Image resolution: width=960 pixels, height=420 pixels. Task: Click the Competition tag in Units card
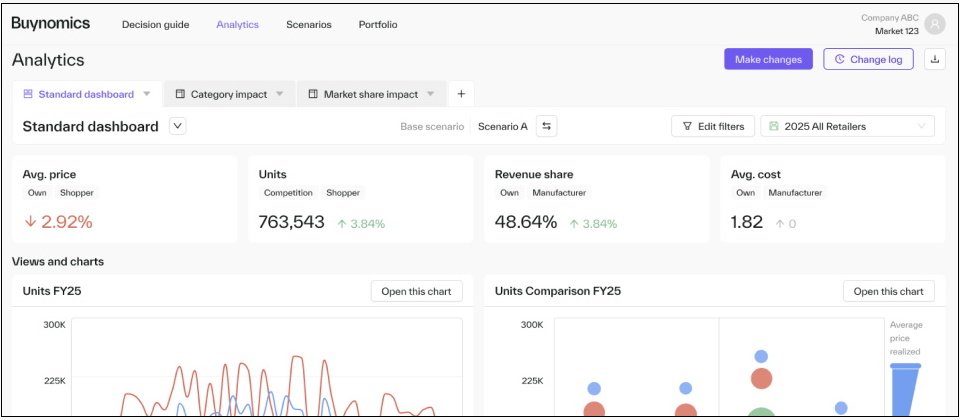point(288,193)
